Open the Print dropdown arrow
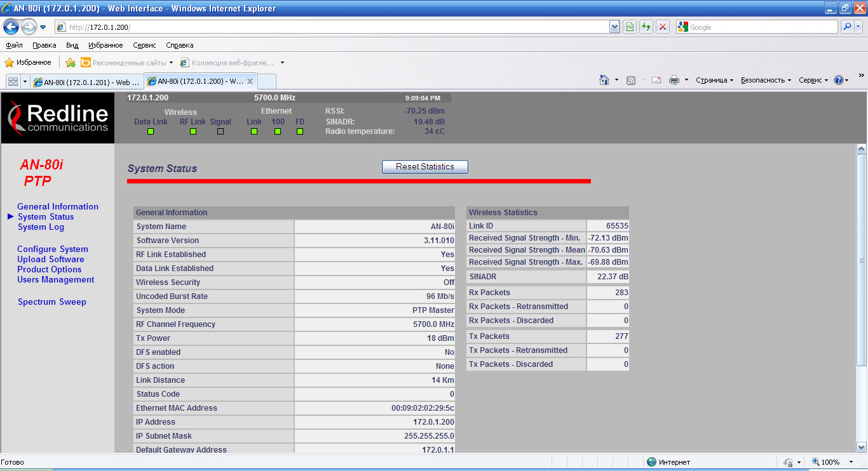Image resolution: width=868 pixels, height=471 pixels. coord(686,80)
